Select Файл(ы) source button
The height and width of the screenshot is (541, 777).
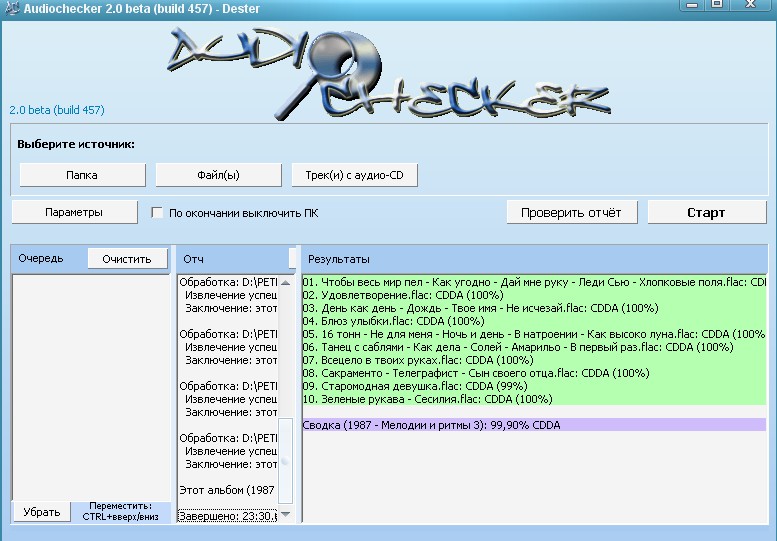click(x=218, y=175)
